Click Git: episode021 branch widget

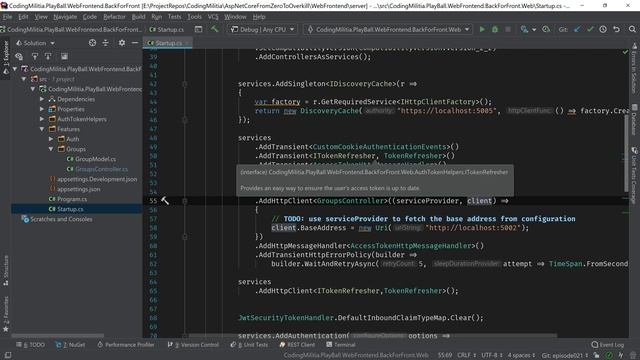[564, 356]
